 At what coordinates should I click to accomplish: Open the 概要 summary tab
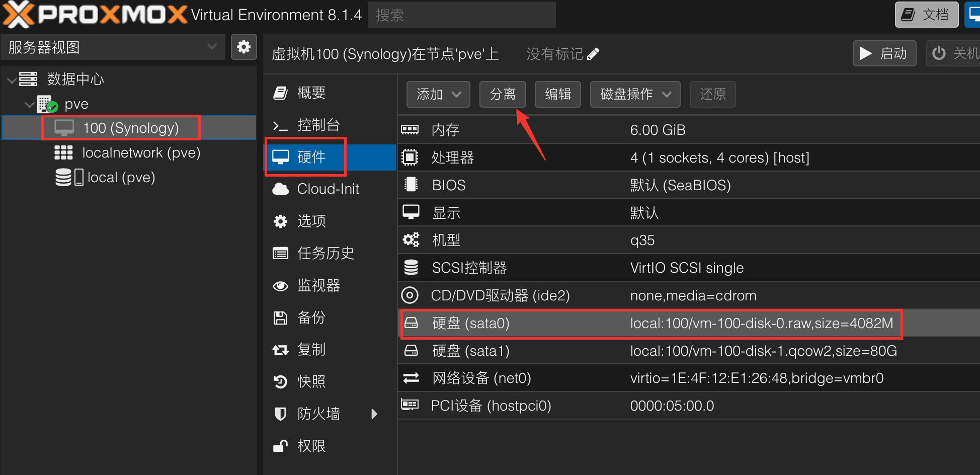pyautogui.click(x=330, y=93)
